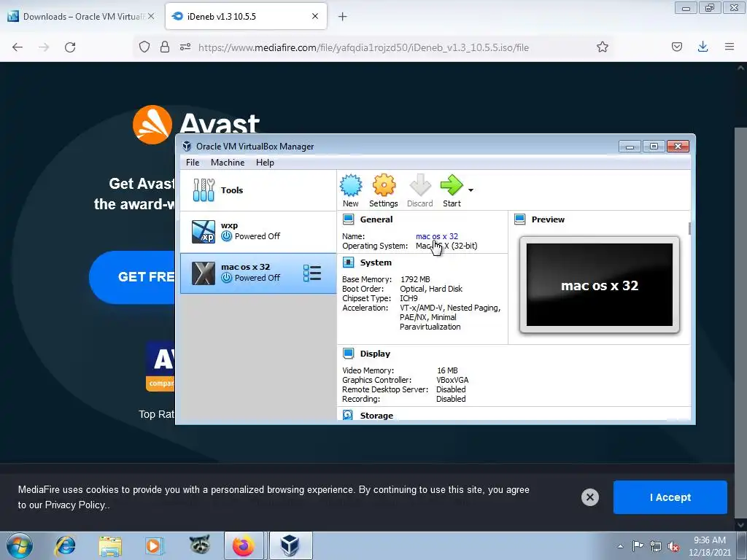Open the Windows Start menu
Image resolution: width=747 pixels, height=560 pixels.
(x=20, y=545)
